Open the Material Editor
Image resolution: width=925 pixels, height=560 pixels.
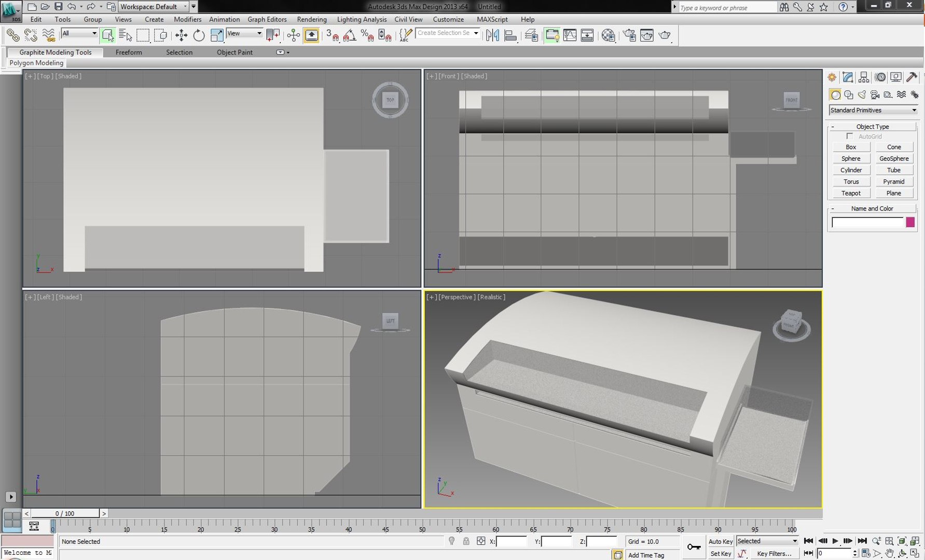(608, 35)
